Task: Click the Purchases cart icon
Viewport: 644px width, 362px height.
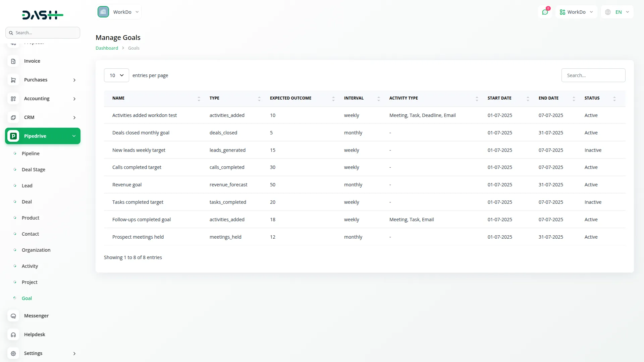Action: click(13, 80)
